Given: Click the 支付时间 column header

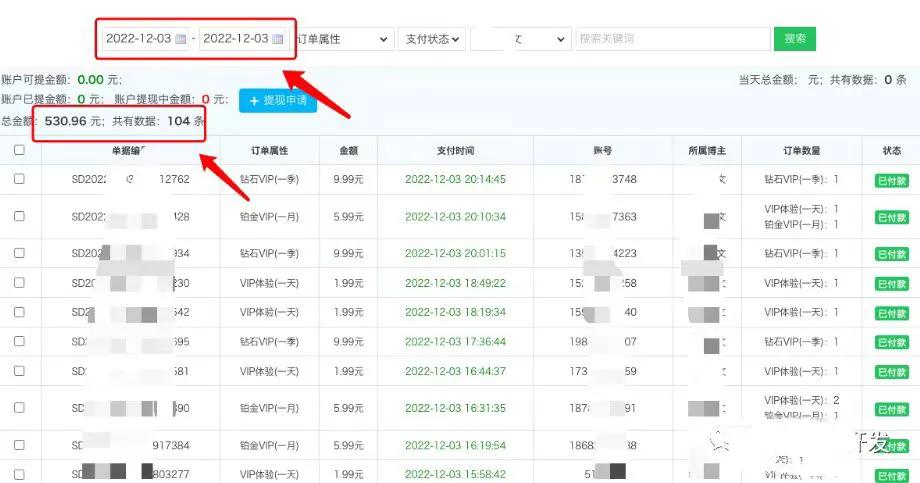Looking at the screenshot, I should (x=455, y=151).
